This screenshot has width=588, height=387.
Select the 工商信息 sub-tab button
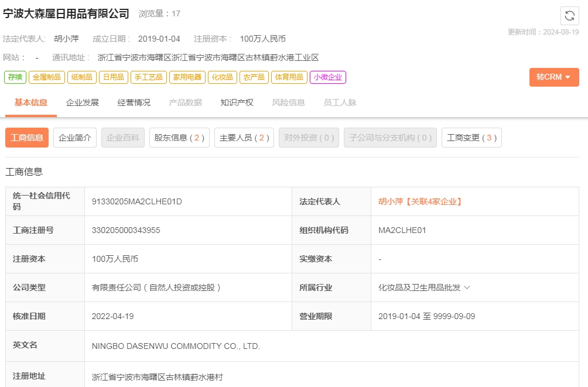tap(27, 138)
